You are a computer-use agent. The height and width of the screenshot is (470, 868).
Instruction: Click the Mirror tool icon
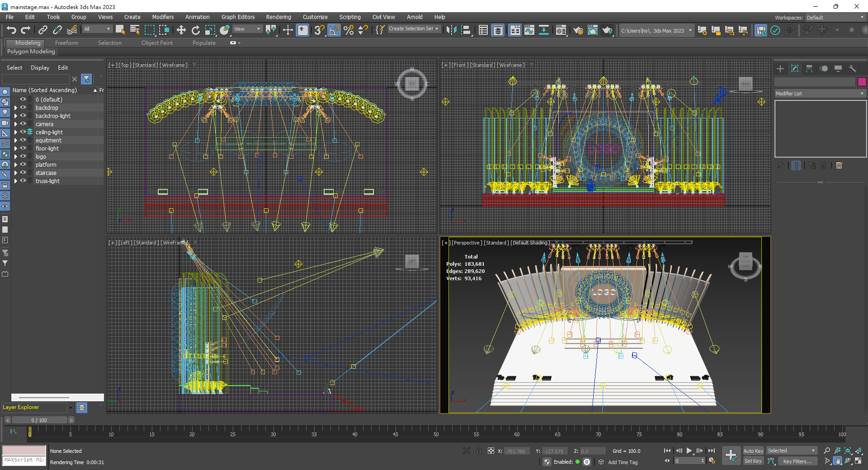[451, 30]
